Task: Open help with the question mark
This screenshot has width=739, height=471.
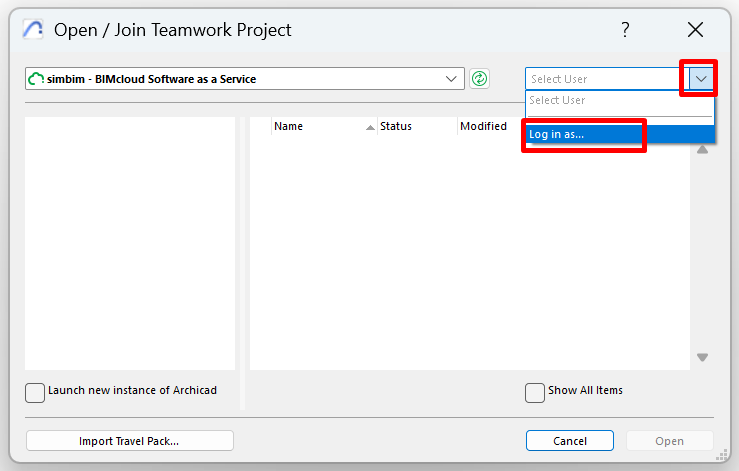Action: point(625,30)
